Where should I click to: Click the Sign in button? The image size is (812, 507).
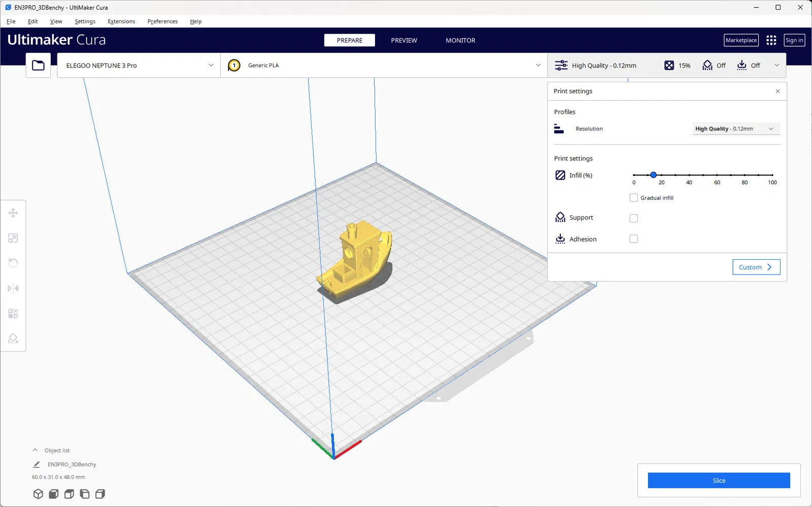[794, 40]
